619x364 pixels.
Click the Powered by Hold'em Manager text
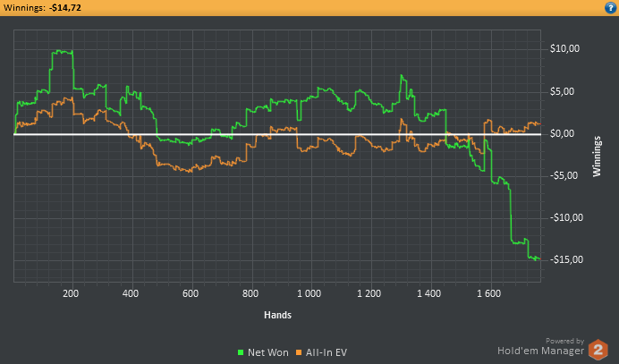(541, 347)
